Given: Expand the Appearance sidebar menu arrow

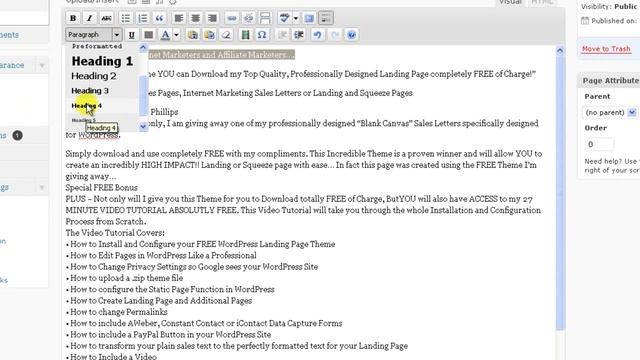Looking at the screenshot, I should tap(42, 65).
